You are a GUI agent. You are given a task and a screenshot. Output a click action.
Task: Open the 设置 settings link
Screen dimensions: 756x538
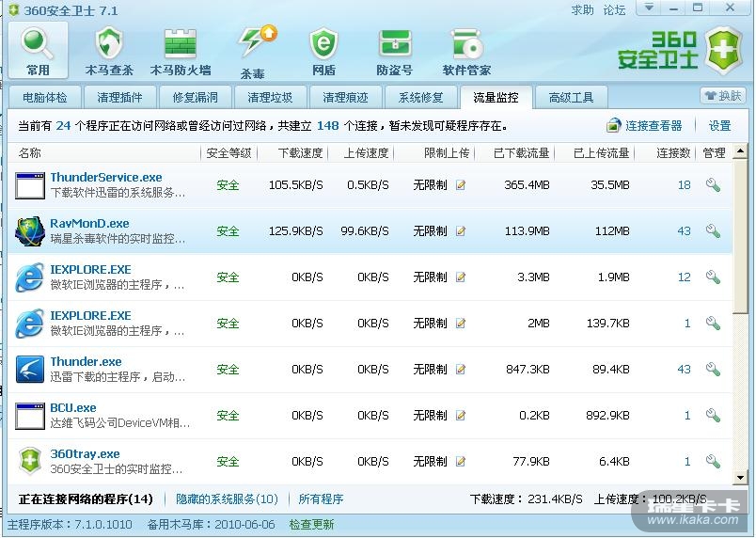tap(719, 126)
